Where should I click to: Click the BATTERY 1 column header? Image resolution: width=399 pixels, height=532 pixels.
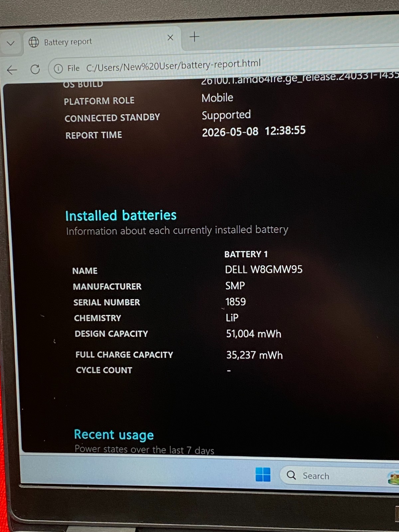[246, 254]
